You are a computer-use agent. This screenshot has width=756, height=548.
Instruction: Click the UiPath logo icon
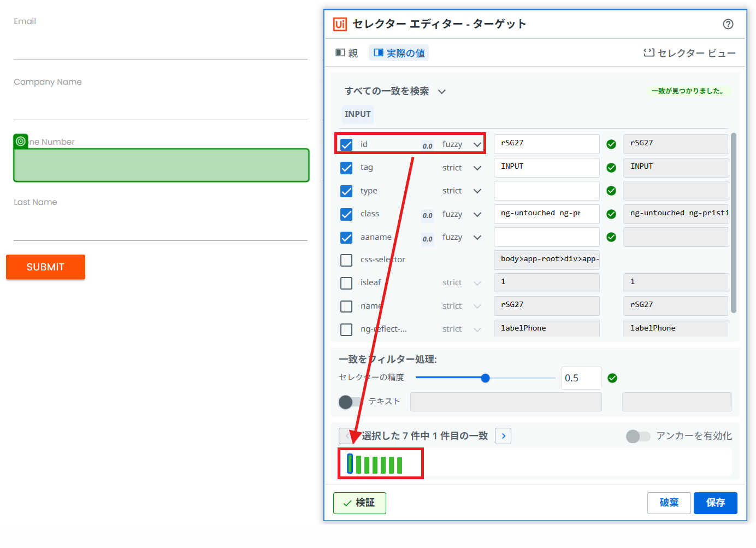[340, 24]
